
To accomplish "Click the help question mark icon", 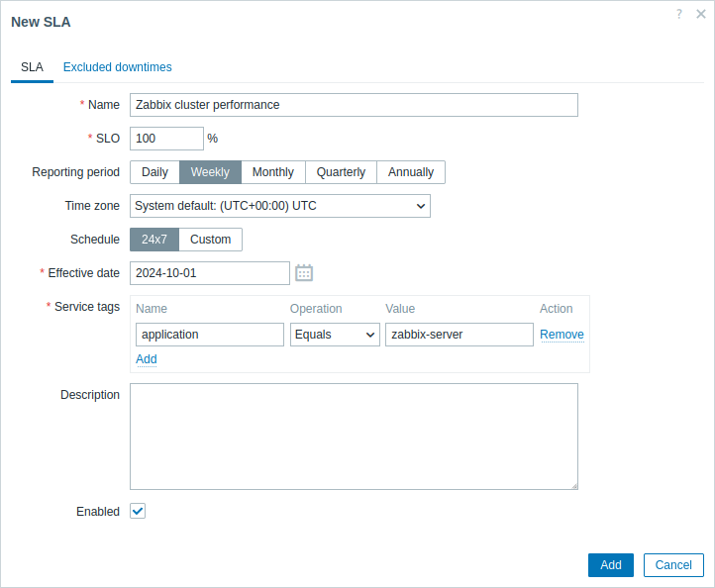I will click(x=679, y=14).
